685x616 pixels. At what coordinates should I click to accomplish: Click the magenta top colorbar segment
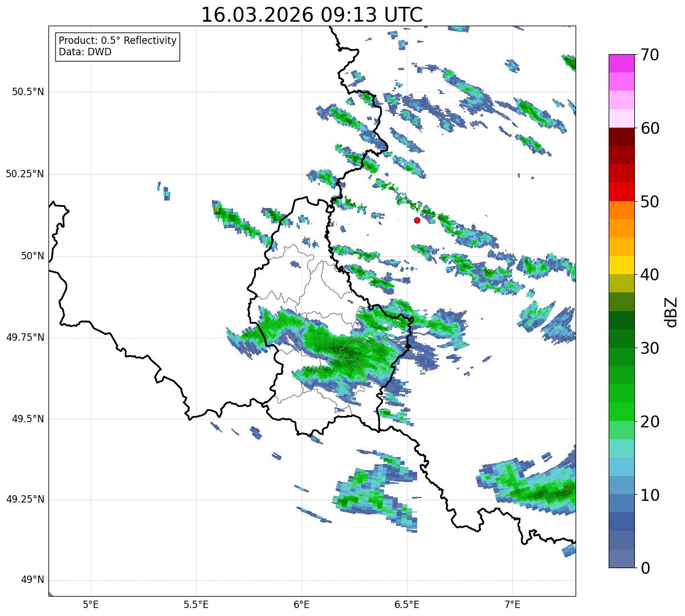pos(621,63)
